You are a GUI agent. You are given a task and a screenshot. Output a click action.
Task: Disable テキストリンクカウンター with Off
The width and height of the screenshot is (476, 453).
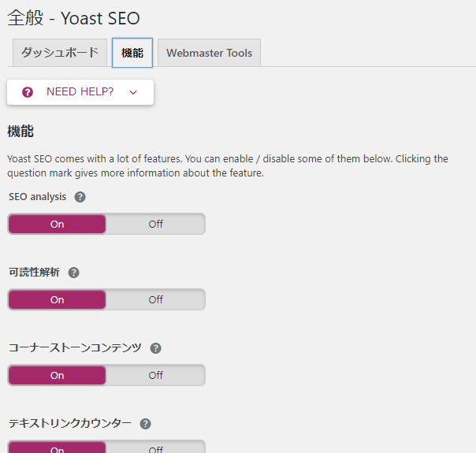click(x=156, y=447)
